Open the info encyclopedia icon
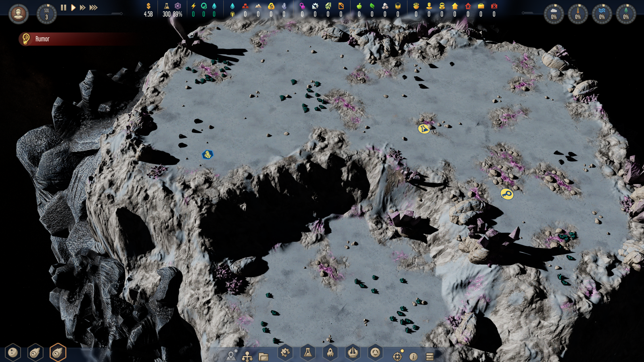Viewport: 644px width, 362px height. 413,356
